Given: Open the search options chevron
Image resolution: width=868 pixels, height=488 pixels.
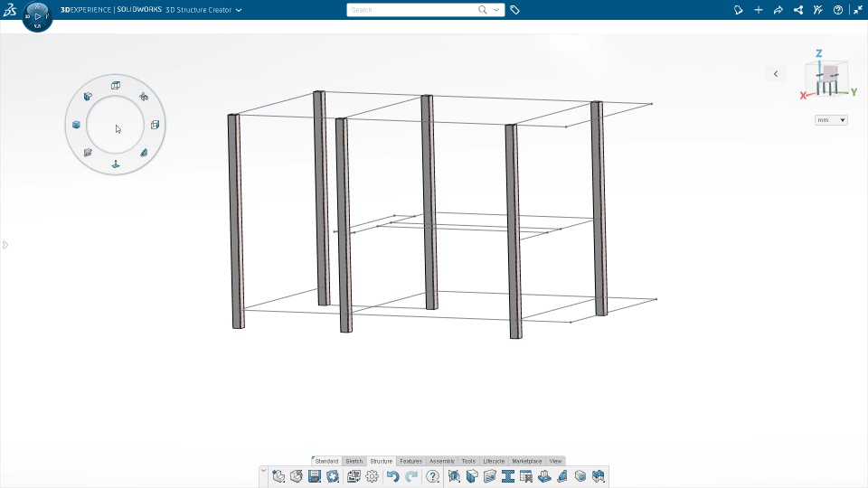Looking at the screenshot, I should coord(496,10).
